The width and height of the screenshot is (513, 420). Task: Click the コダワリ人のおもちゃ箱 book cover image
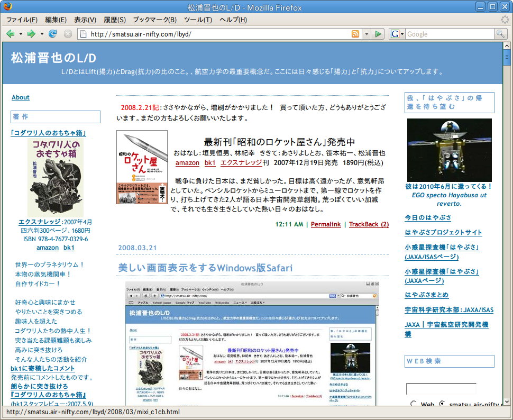point(56,177)
